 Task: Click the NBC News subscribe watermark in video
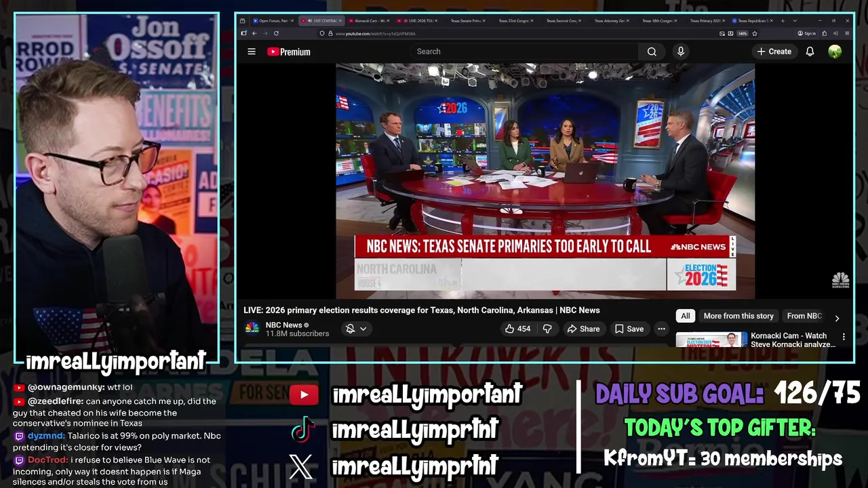840,281
